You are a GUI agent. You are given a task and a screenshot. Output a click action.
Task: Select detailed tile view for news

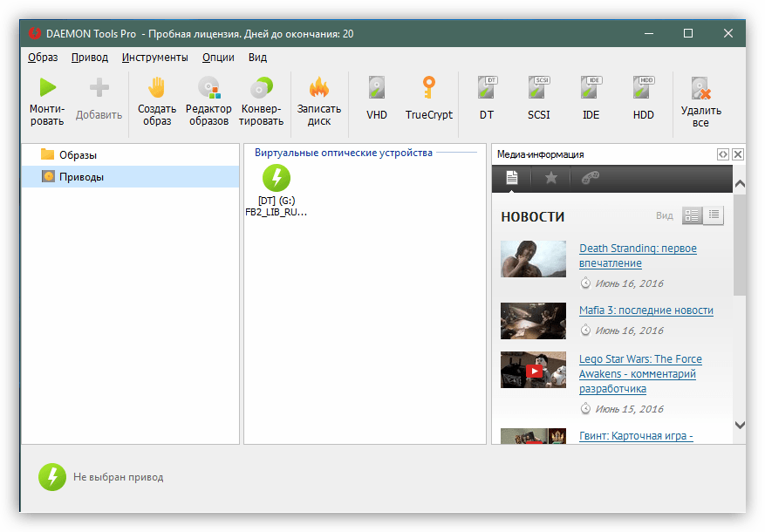(x=692, y=215)
